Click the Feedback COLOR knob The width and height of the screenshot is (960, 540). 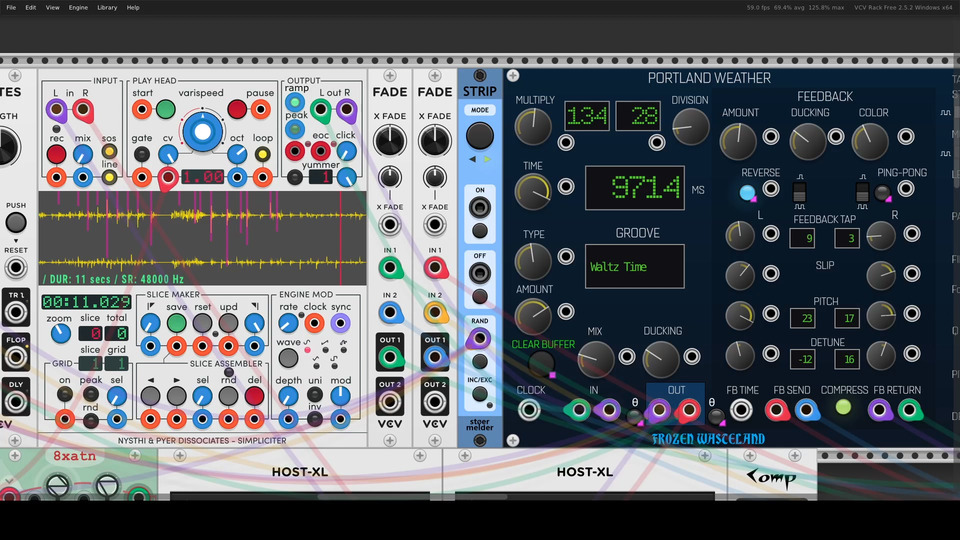tap(873, 141)
